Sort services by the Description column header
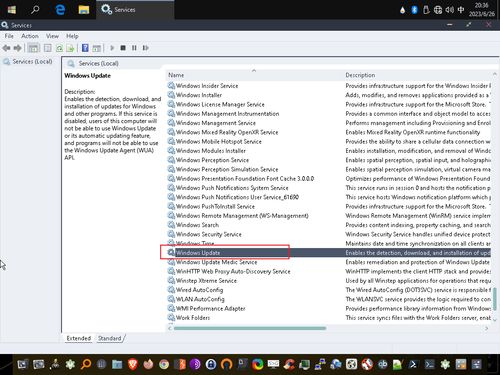The image size is (500, 375). pyautogui.click(x=417, y=75)
